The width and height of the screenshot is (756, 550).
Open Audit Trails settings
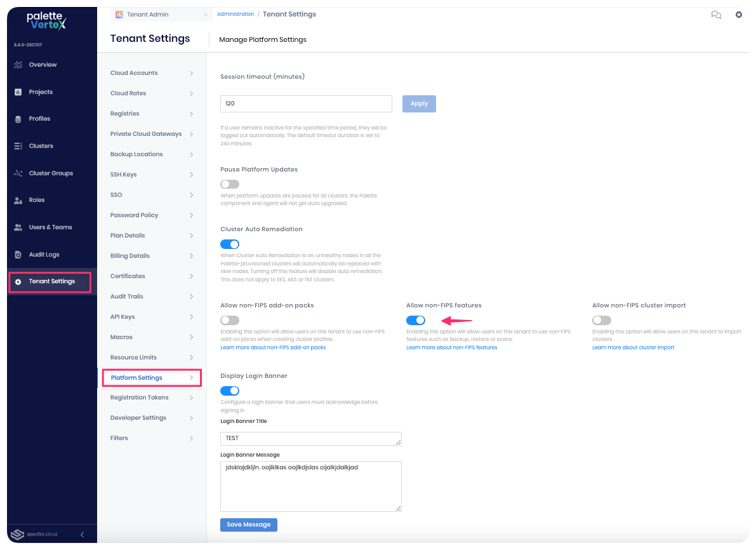pyautogui.click(x=152, y=296)
